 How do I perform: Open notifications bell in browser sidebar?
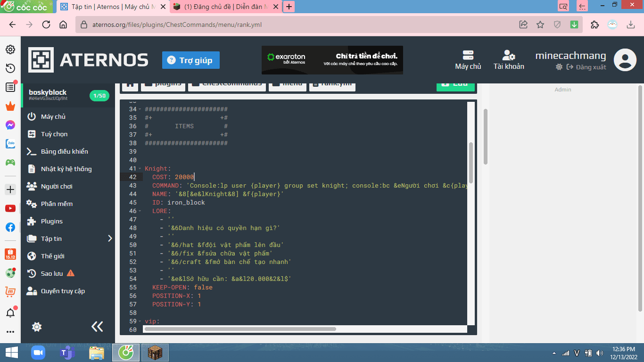pyautogui.click(x=10, y=313)
